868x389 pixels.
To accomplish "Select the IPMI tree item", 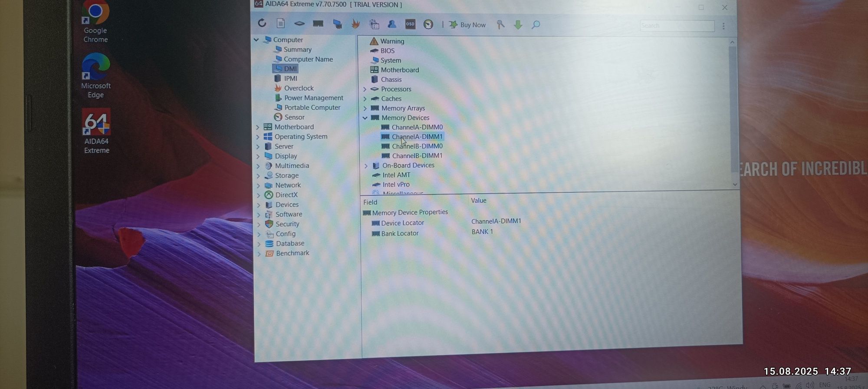I will click(290, 78).
